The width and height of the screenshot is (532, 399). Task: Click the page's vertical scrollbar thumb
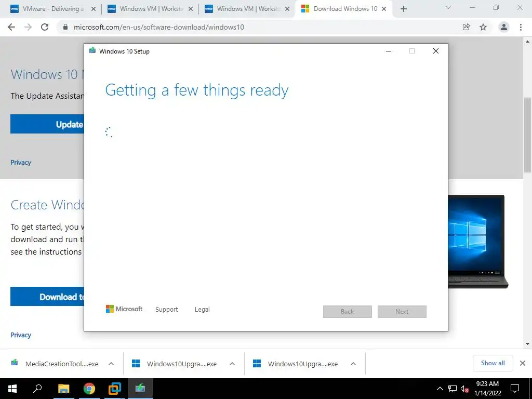click(528, 136)
